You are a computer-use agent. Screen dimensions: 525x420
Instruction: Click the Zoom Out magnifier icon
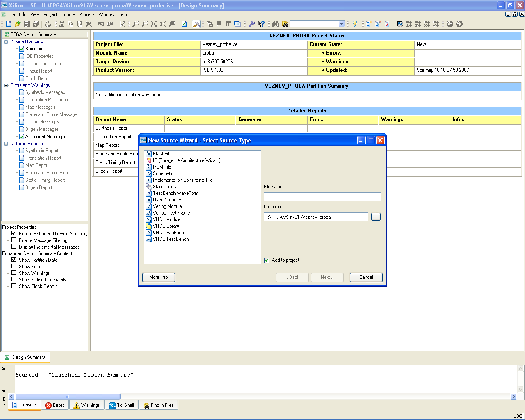145,24
